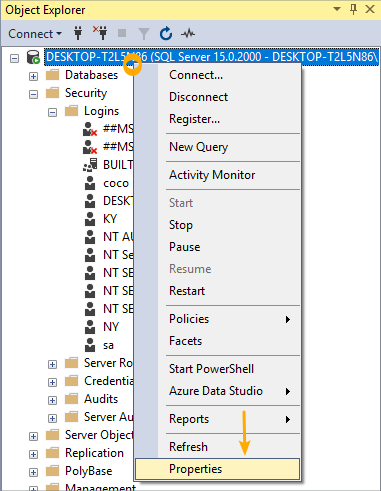The width and height of the screenshot is (381, 491).
Task: Select Stop in the context menu
Action: point(217,225)
